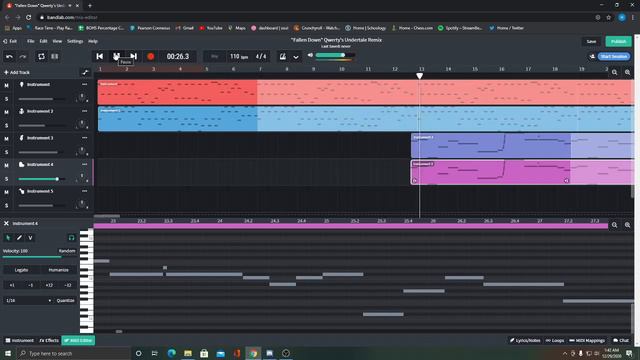
Task: Add a new track
Action: point(17,72)
